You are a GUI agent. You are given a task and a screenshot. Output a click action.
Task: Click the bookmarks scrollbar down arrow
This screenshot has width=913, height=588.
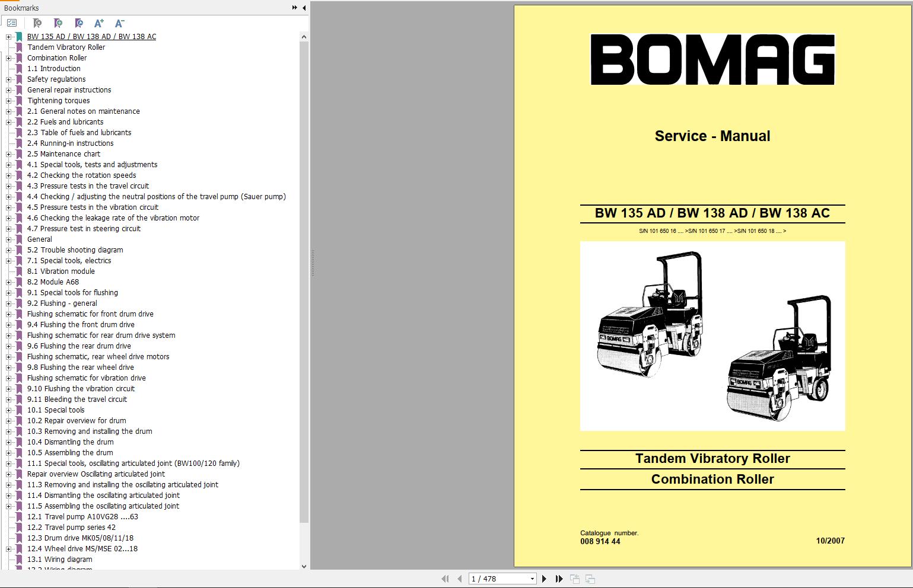304,566
